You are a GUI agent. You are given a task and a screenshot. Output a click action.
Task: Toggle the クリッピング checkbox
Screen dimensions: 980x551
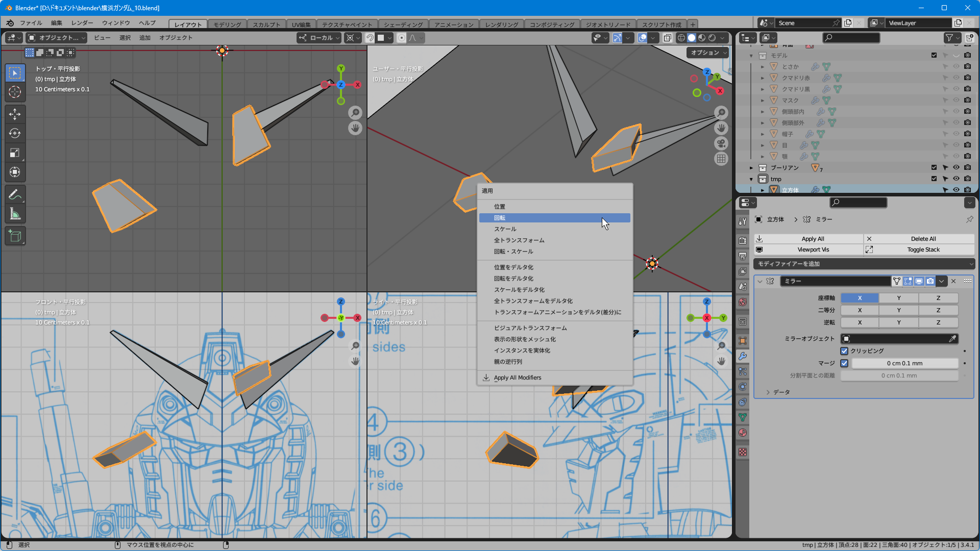tap(844, 351)
